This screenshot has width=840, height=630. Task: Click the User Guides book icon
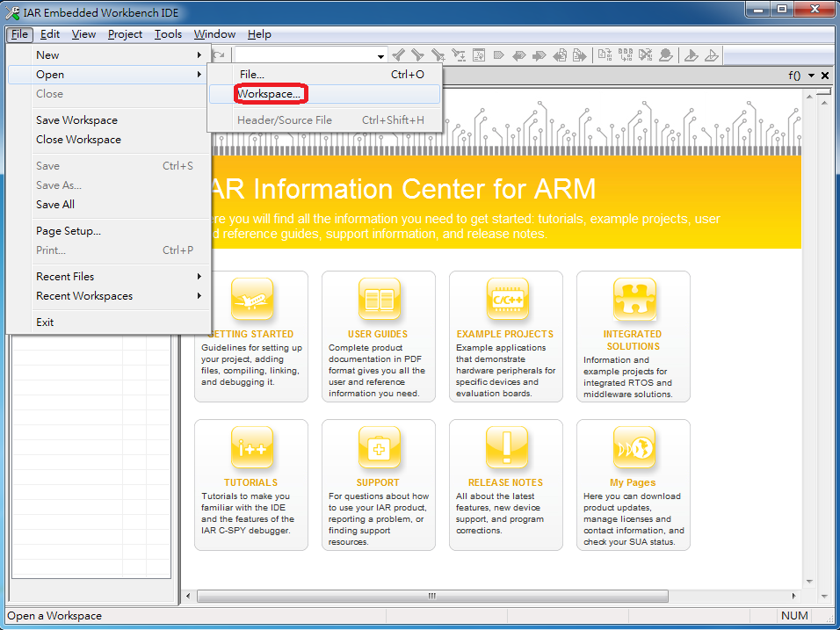coord(380,299)
